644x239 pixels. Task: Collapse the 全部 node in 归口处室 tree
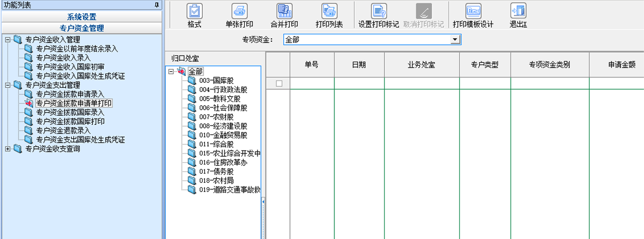(171, 71)
